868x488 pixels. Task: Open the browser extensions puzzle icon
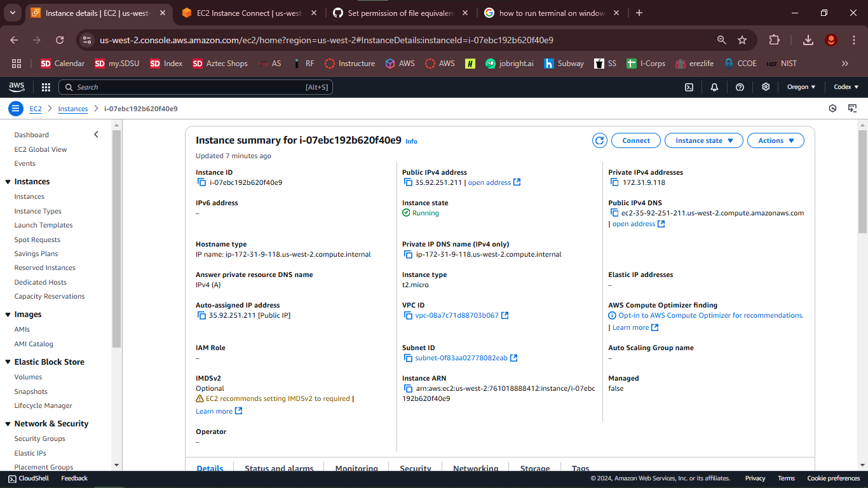pos(774,40)
